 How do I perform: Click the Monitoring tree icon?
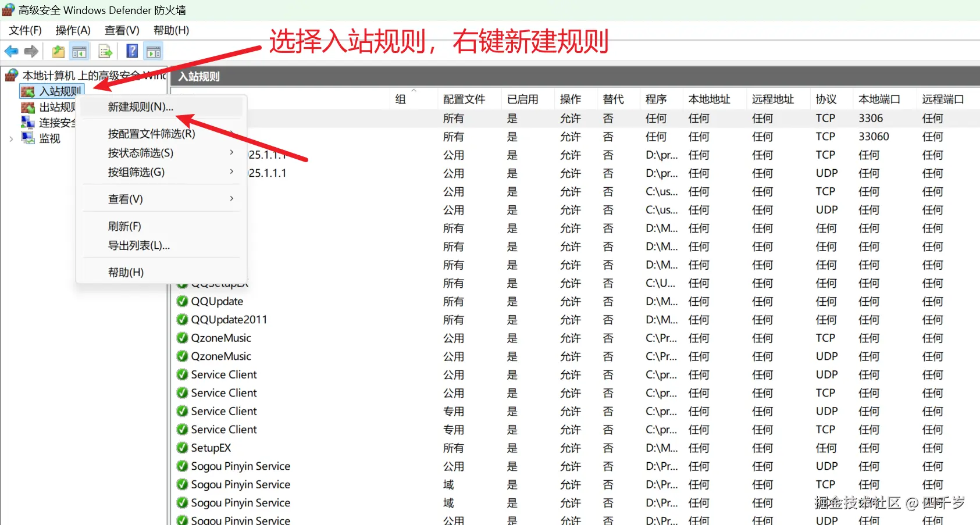28,138
